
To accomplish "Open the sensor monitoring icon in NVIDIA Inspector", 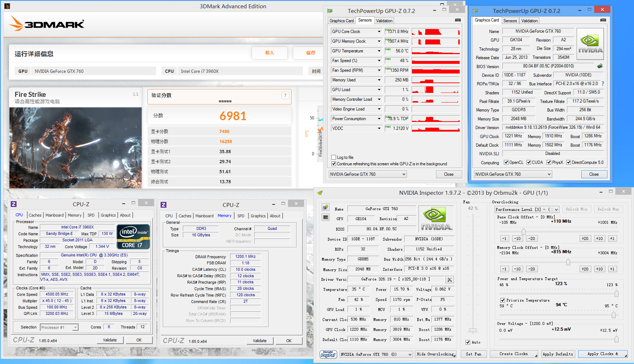I will 326,217.
